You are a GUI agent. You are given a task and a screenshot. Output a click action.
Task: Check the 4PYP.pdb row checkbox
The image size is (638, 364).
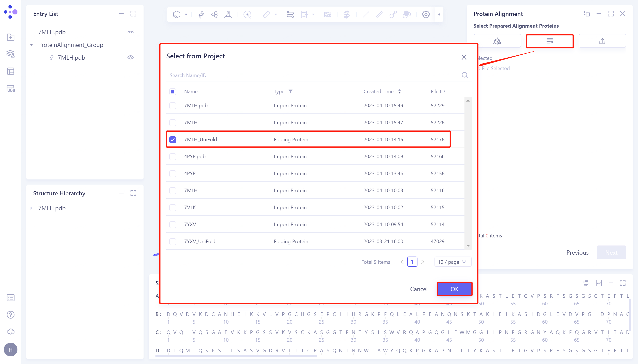tap(173, 157)
